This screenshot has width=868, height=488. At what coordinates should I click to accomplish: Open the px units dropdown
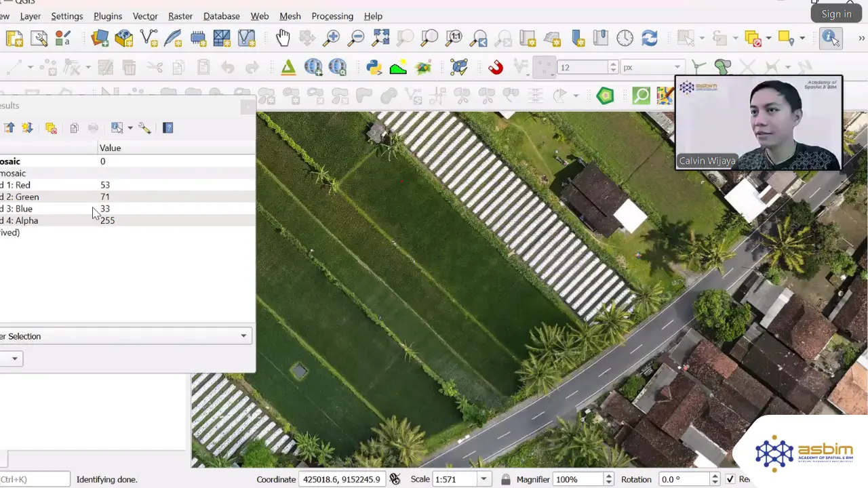[677, 67]
